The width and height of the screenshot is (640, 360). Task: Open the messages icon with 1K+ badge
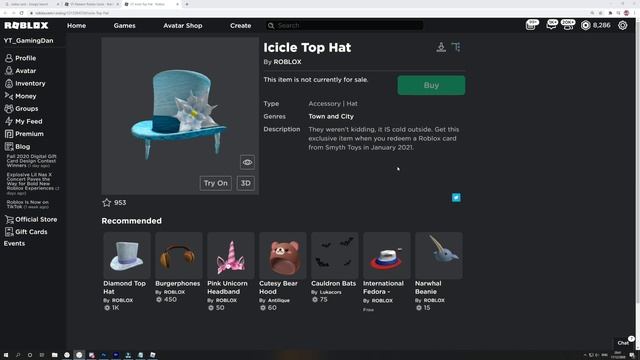[551, 25]
